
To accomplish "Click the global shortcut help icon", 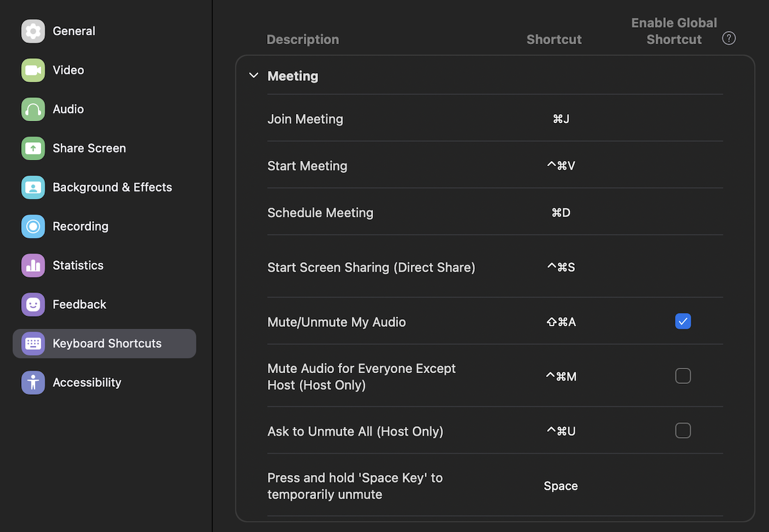I will click(729, 38).
